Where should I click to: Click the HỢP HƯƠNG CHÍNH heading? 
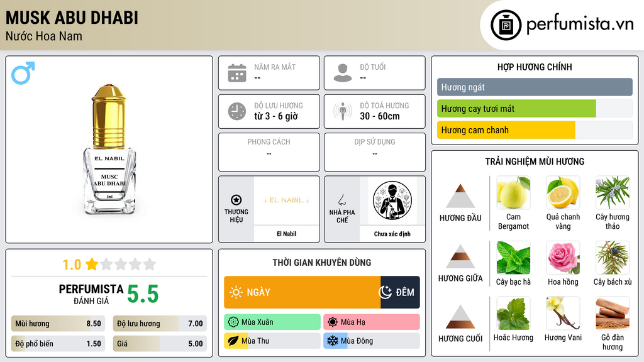click(x=535, y=67)
